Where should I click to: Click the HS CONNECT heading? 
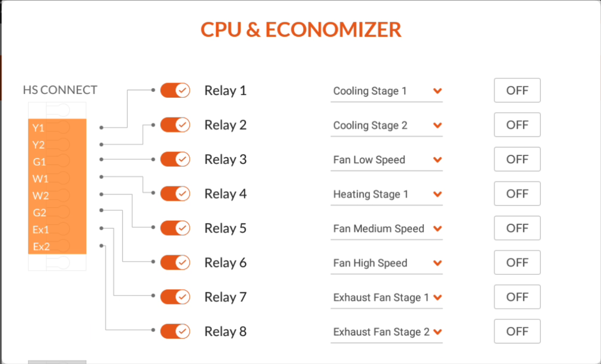tap(60, 90)
